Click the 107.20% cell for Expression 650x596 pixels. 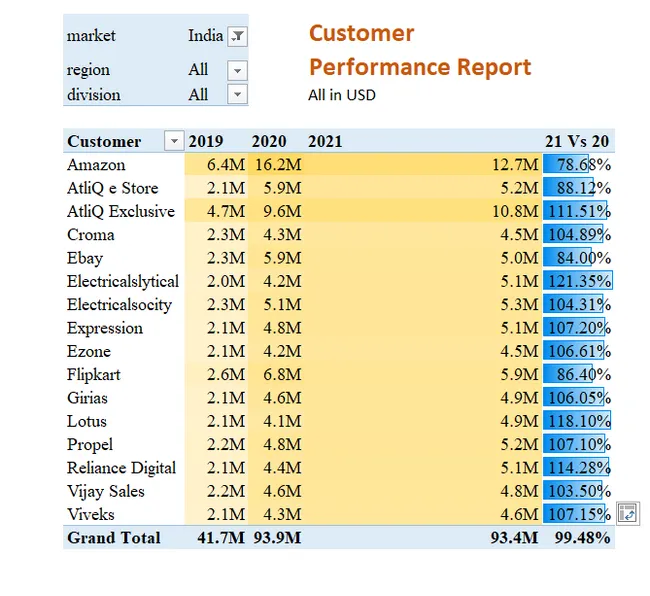click(x=579, y=328)
